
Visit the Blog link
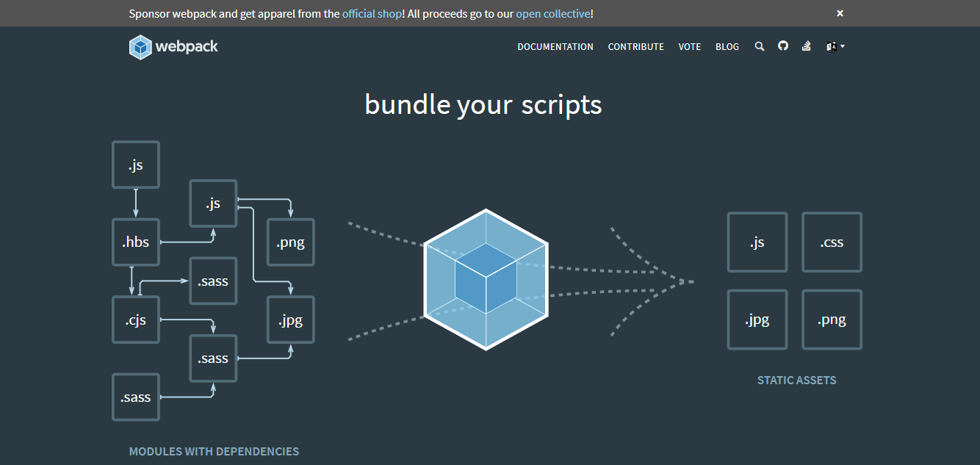727,46
